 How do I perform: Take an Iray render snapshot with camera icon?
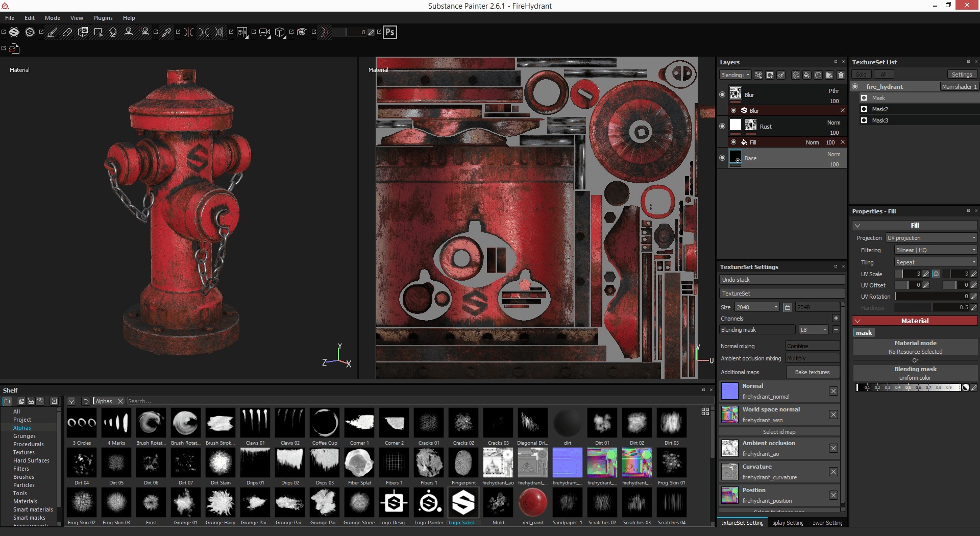pos(302,32)
